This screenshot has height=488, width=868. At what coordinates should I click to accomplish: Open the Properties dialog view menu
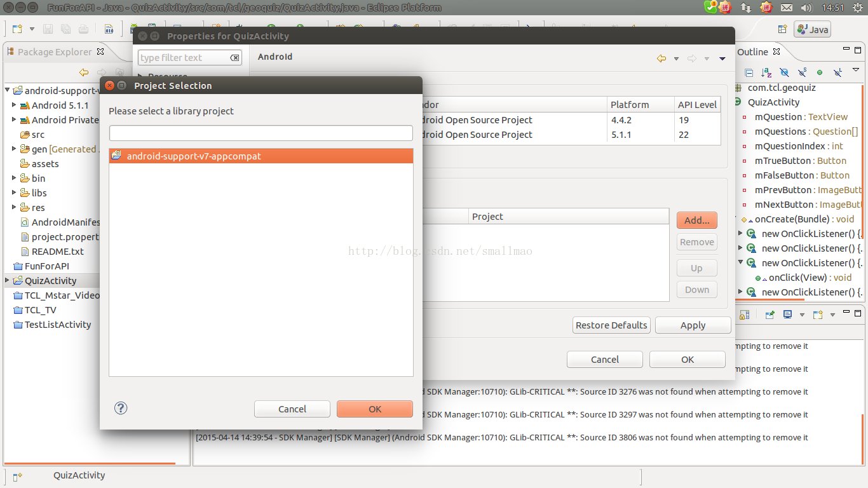[x=722, y=58]
